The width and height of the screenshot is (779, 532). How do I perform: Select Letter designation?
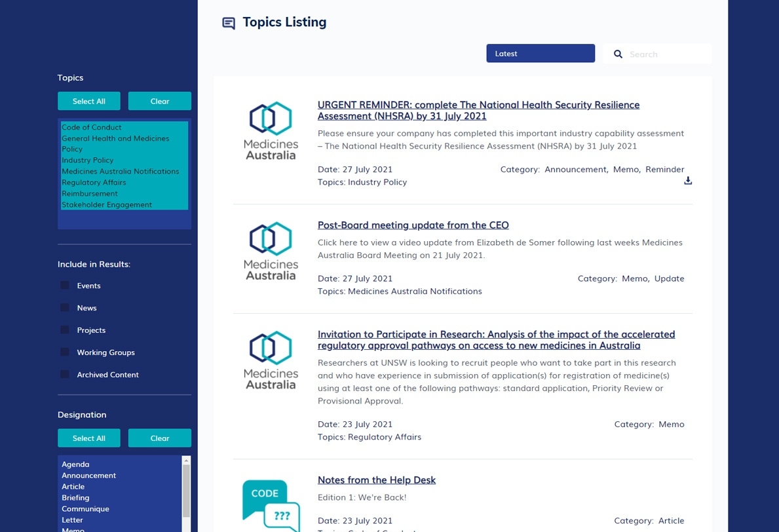click(121, 520)
